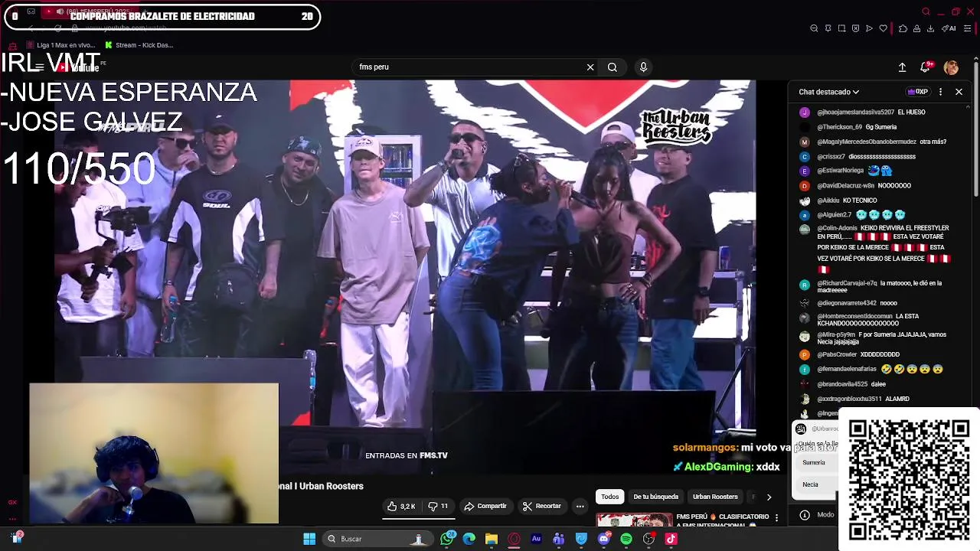Open TikTok from the taskbar
The width and height of the screenshot is (980, 551).
coord(671,539)
